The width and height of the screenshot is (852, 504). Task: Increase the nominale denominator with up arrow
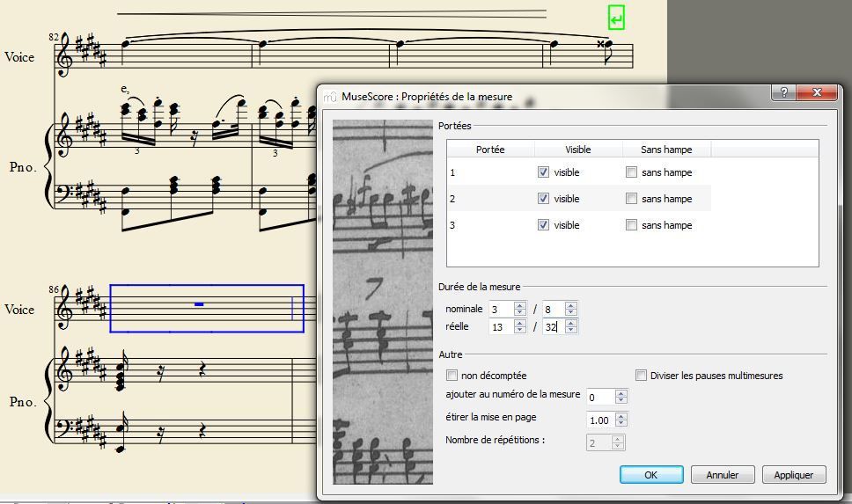click(571, 305)
